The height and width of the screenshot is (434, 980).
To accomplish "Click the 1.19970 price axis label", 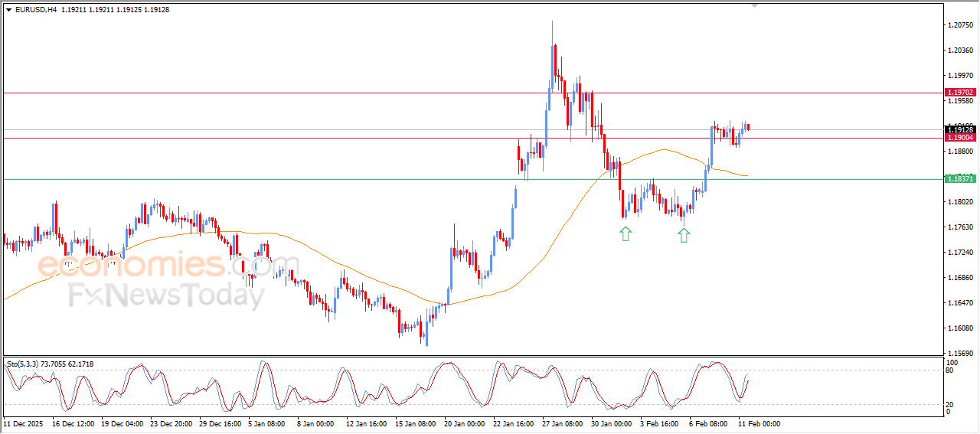I will point(960,76).
